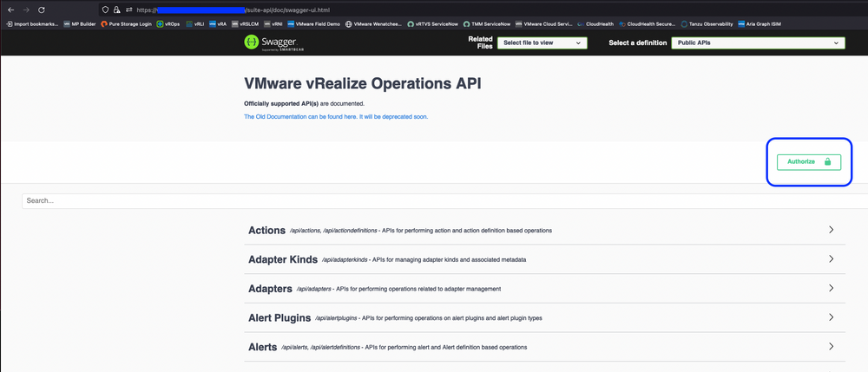The width and height of the screenshot is (868, 372).
Task: Click the Alert Plugins section heading
Action: pyautogui.click(x=279, y=318)
